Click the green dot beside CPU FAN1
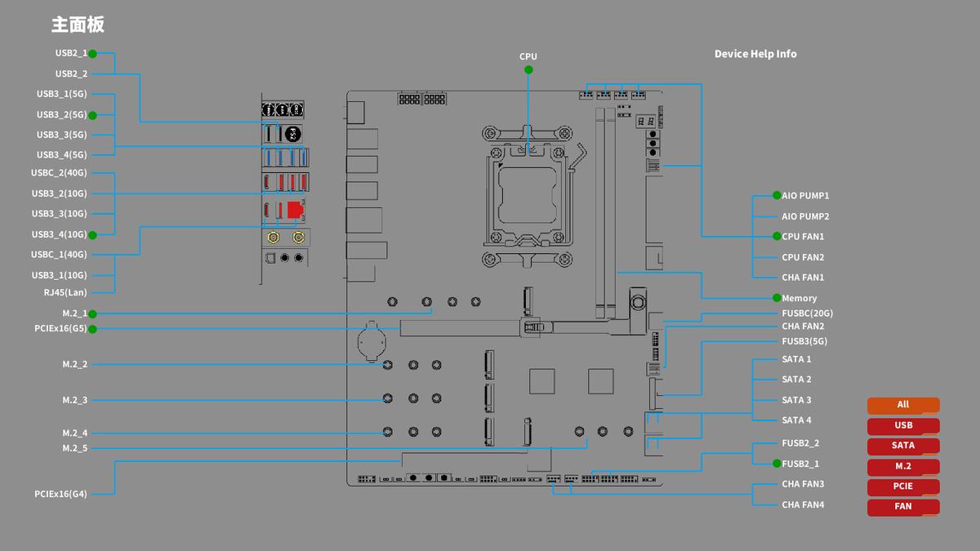Image resolution: width=980 pixels, height=551 pixels. coord(776,237)
